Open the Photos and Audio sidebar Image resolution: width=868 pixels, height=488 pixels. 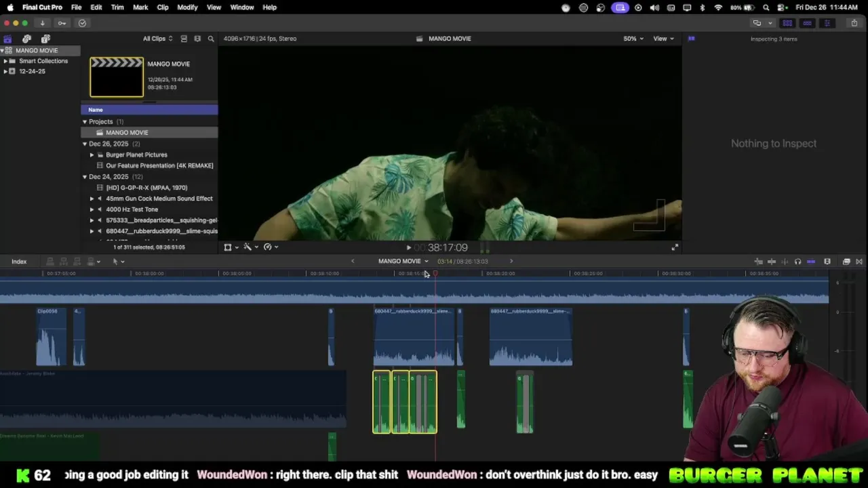pos(26,39)
